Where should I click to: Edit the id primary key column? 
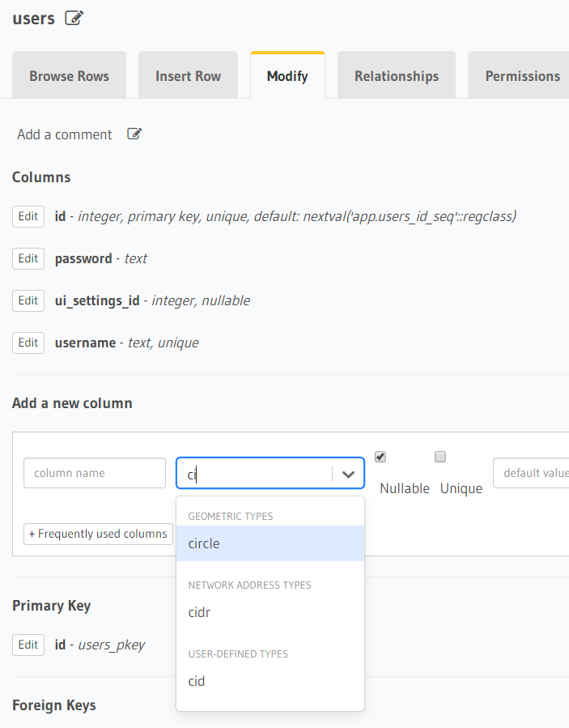point(28,216)
